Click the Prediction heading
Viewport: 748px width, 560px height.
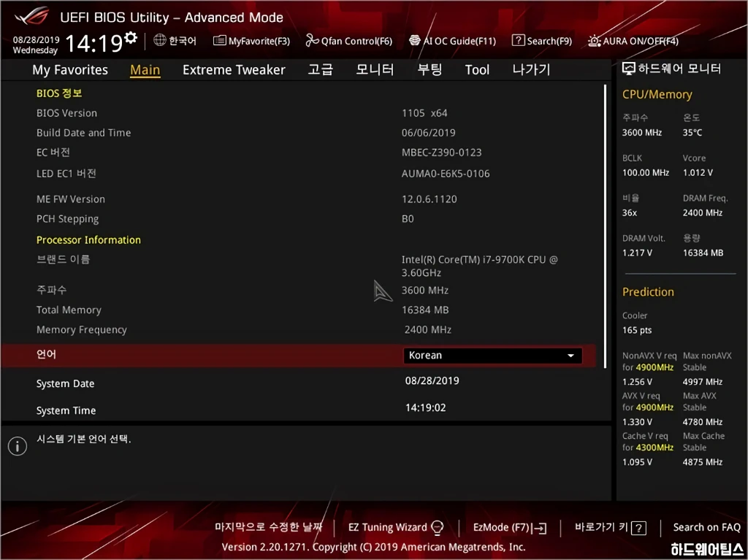click(648, 292)
